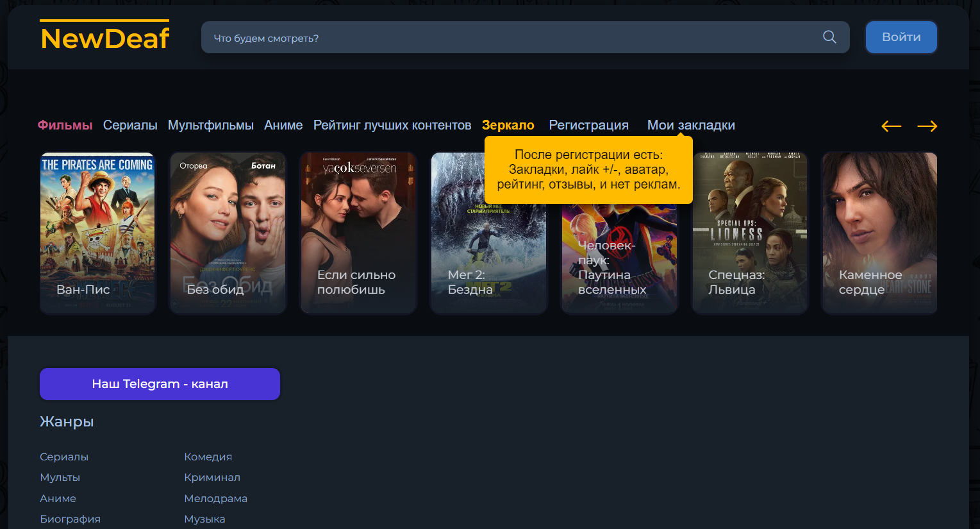Viewport: 980px width, 529px height.
Task: Open the Фильмы menu section
Action: pos(65,125)
